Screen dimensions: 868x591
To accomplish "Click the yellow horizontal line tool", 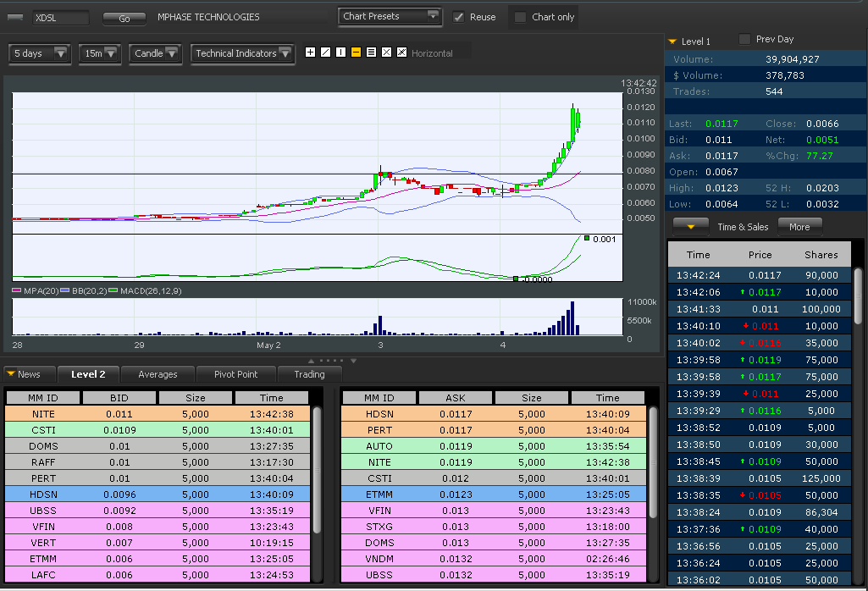I will 356,52.
